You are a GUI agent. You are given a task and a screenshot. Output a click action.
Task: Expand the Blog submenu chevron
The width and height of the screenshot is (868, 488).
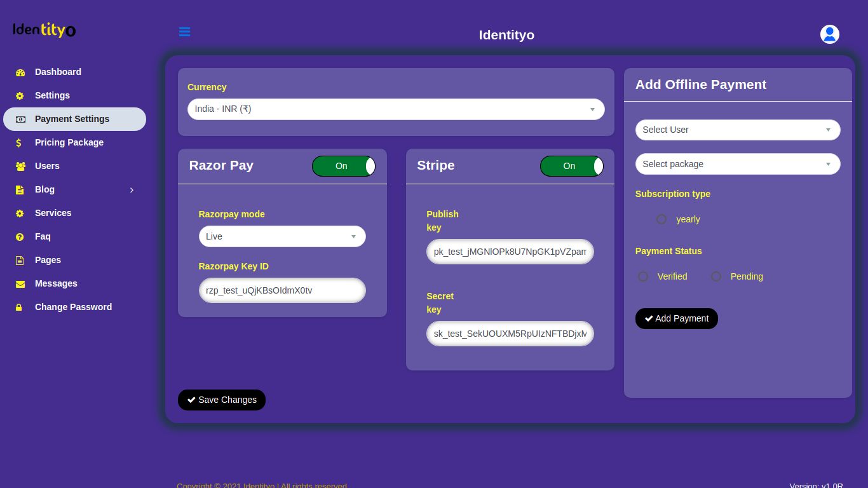(132, 190)
